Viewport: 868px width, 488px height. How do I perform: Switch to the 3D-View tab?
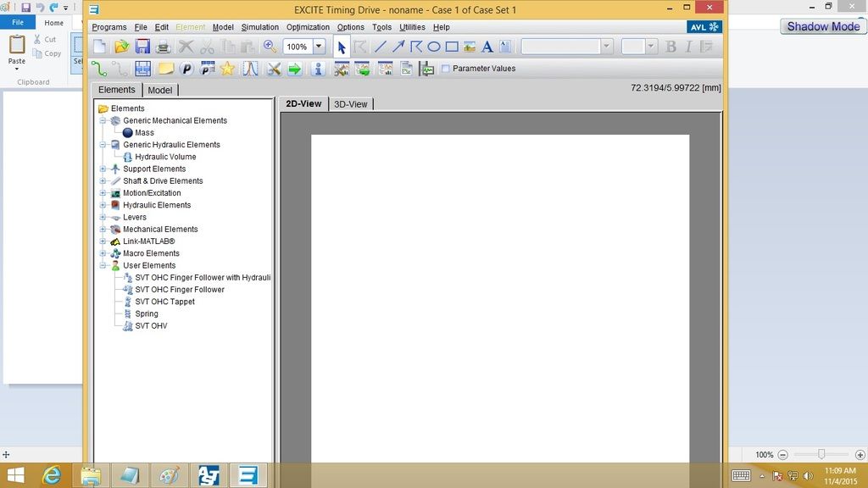(x=350, y=104)
